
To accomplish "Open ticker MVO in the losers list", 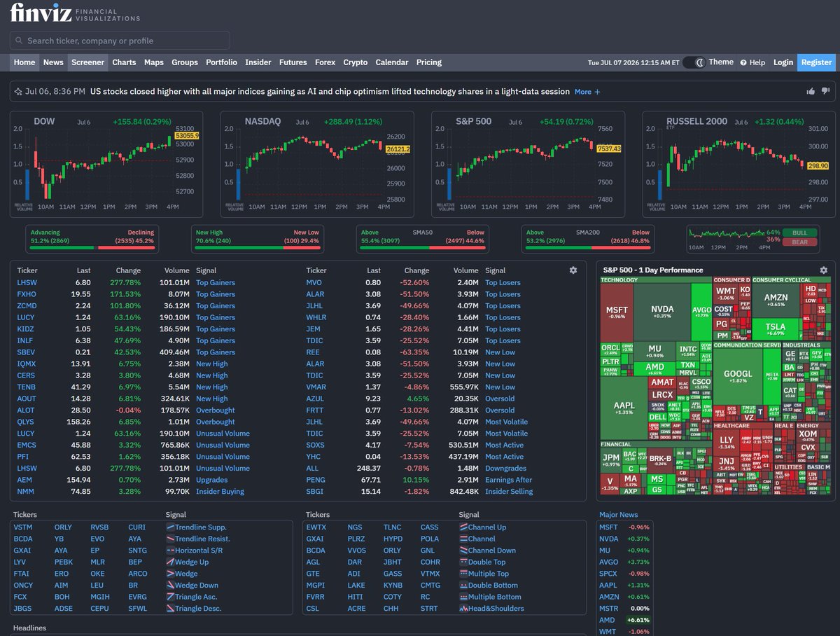I will [x=314, y=283].
